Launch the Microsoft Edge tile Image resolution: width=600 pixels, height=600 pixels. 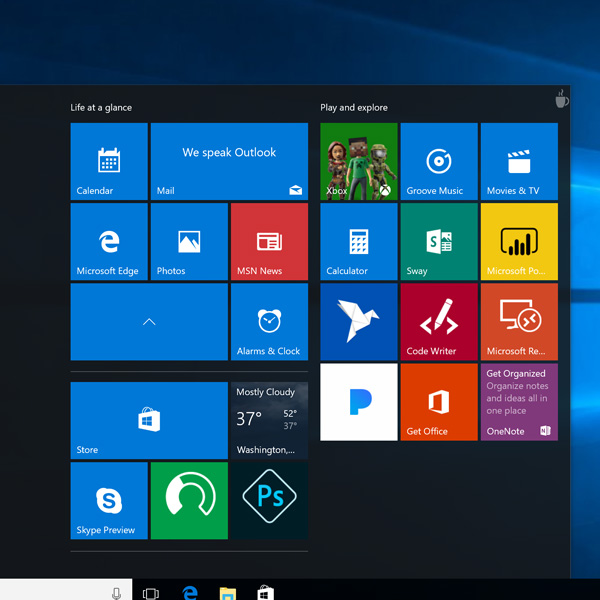pos(109,241)
